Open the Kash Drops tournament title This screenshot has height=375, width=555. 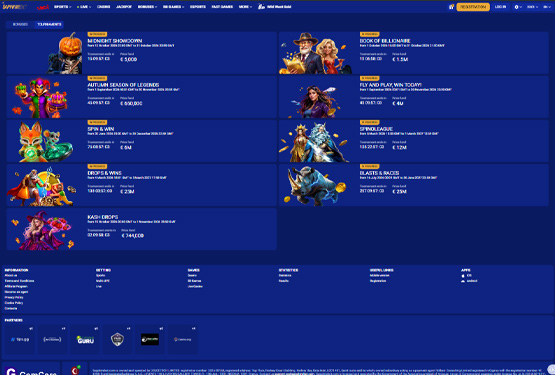[x=103, y=217]
